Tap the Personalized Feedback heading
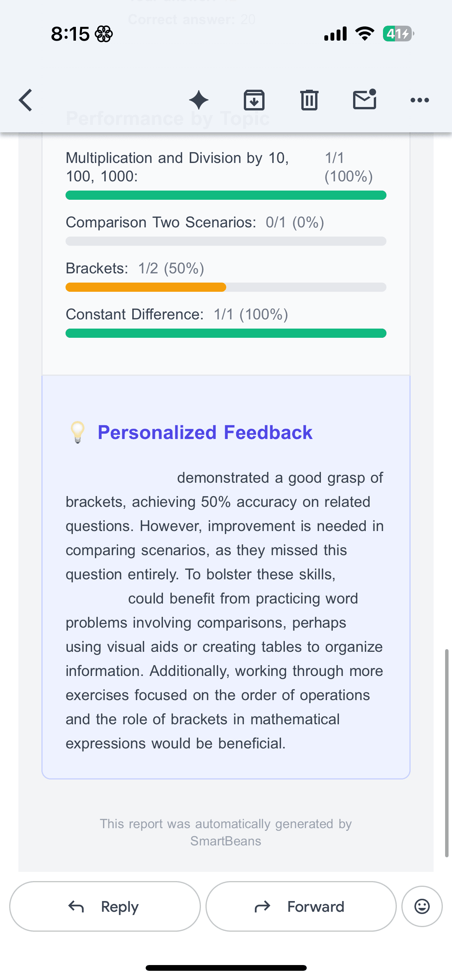The height and width of the screenshot is (980, 452). (x=205, y=432)
